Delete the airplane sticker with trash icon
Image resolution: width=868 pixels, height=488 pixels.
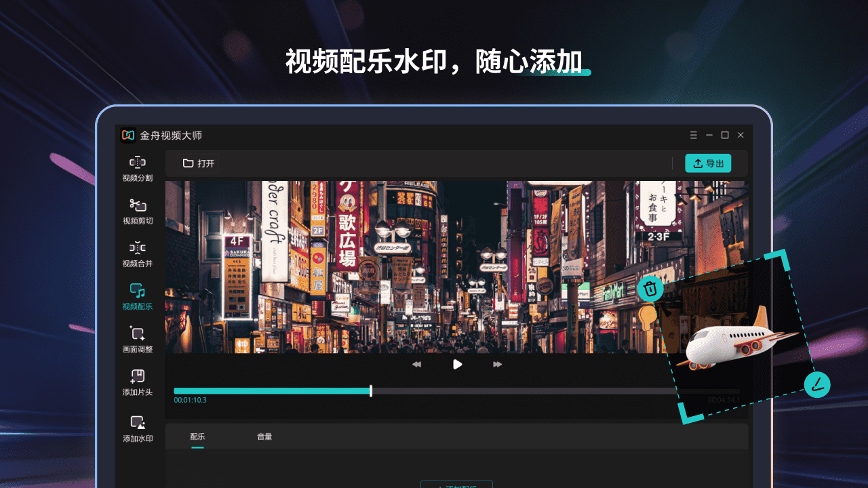[x=650, y=289]
